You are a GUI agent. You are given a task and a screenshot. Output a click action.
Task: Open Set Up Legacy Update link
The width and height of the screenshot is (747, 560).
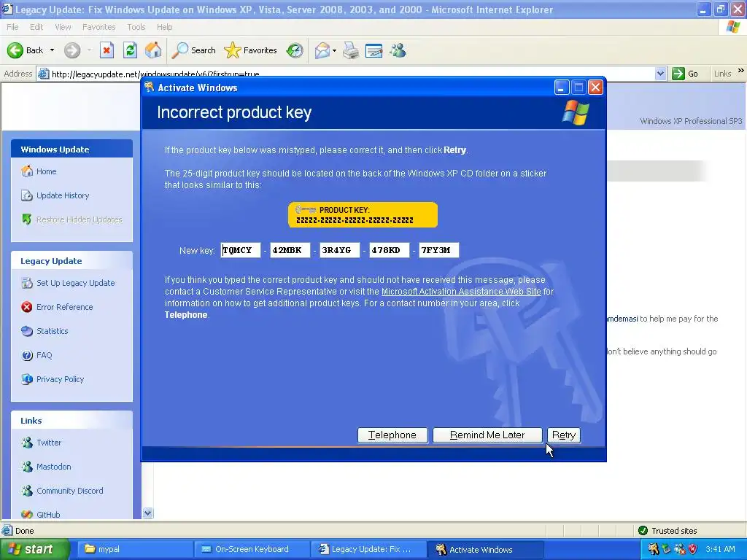tap(75, 283)
